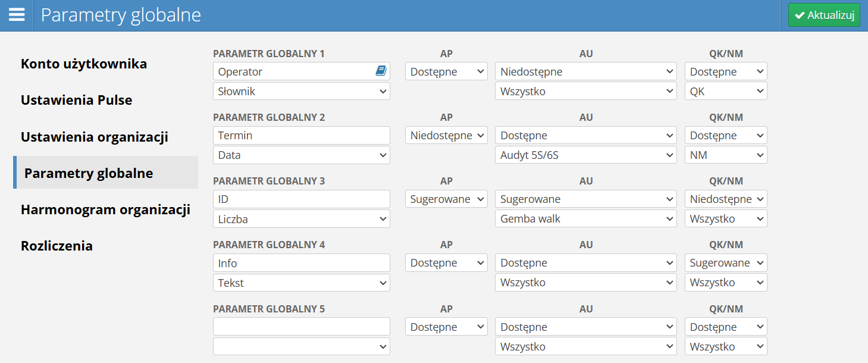Expand the QK dropdown for parameter 1

[x=725, y=92]
